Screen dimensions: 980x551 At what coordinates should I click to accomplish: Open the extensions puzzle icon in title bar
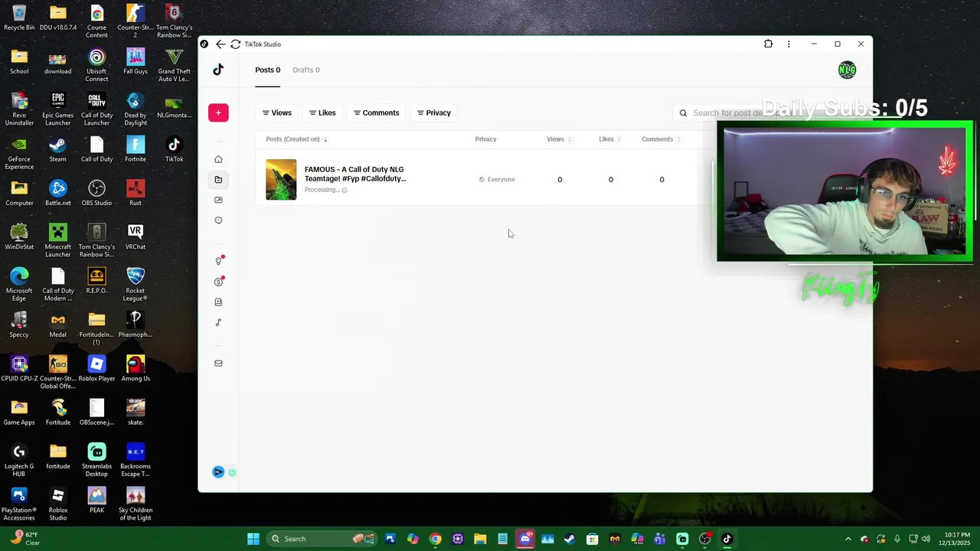[768, 44]
